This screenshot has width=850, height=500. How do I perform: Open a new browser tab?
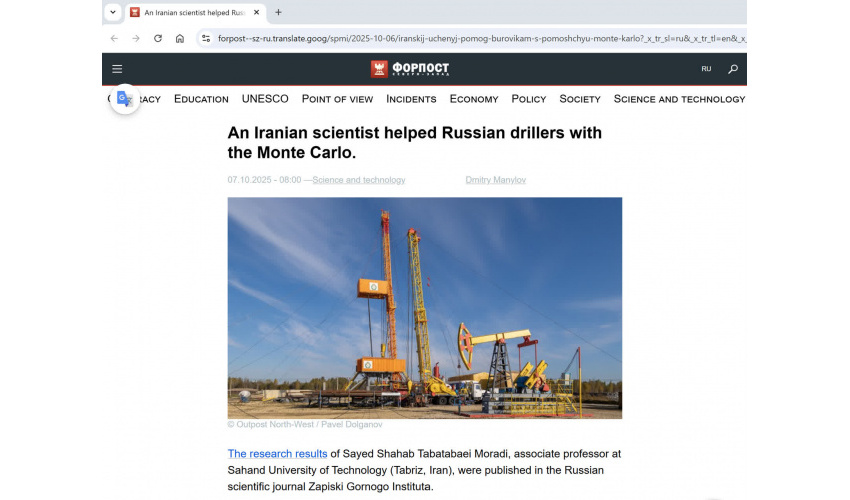278,12
